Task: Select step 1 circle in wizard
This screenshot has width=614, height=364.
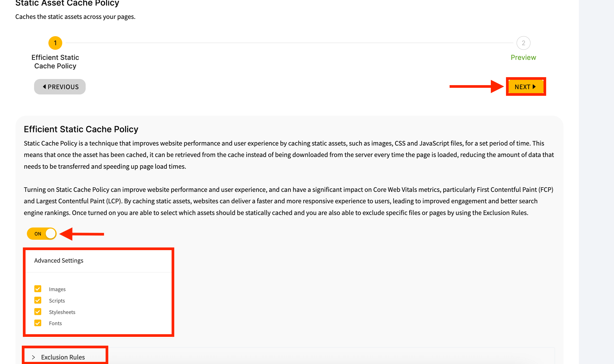Action: click(55, 43)
